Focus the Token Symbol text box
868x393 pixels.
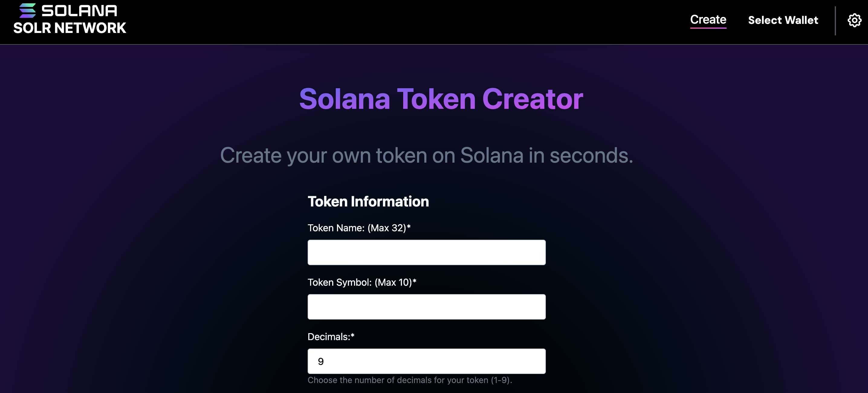[426, 306]
